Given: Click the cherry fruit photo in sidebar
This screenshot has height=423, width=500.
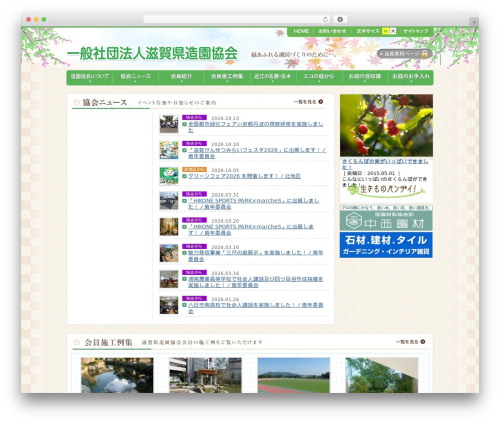Looking at the screenshot, I should 386,125.
